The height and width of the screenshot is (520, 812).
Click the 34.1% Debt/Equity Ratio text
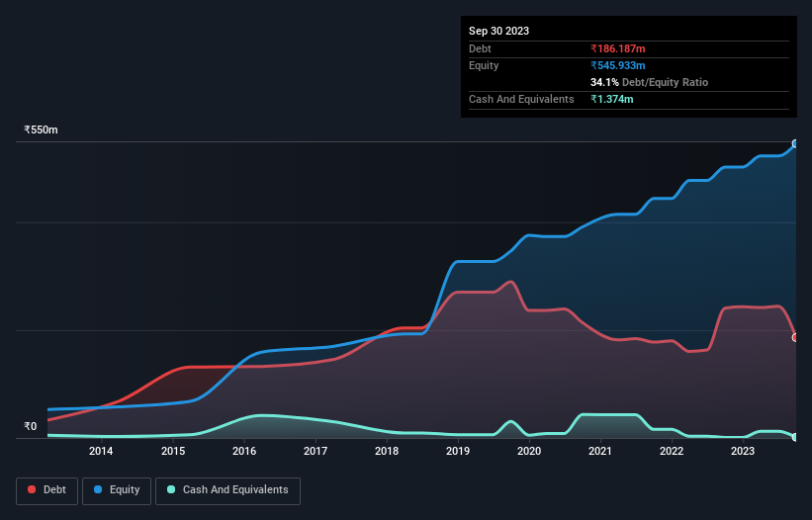coord(649,82)
